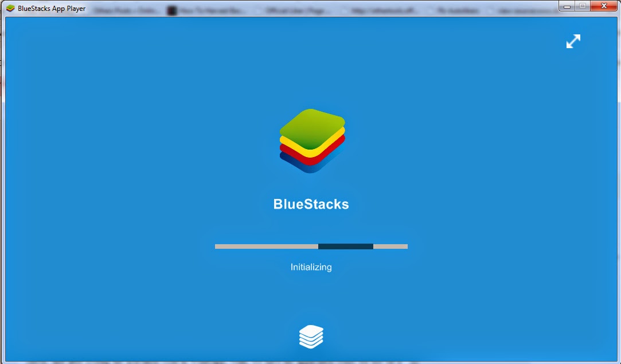
Task: Minimize the BlueStacks window
Action: coord(567,7)
